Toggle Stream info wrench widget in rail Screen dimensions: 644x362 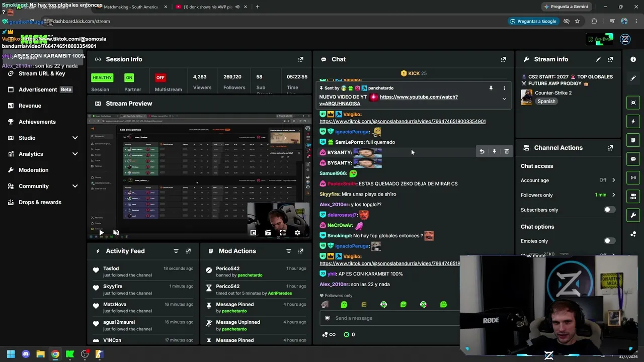coord(633,215)
